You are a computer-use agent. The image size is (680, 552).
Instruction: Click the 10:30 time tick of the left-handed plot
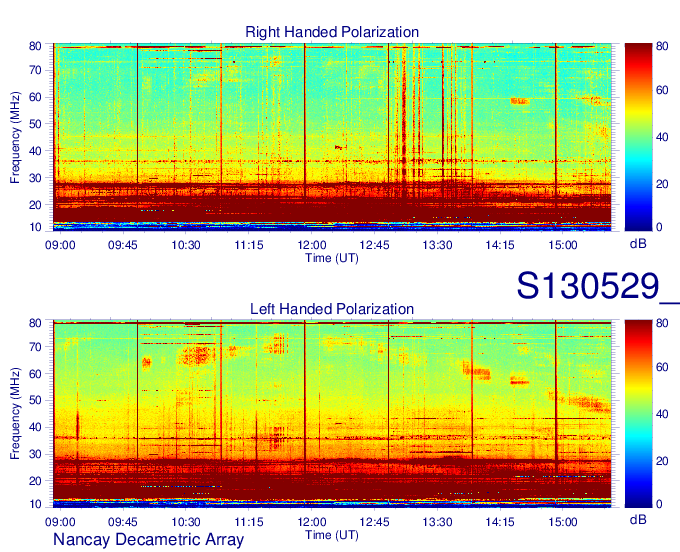point(186,522)
